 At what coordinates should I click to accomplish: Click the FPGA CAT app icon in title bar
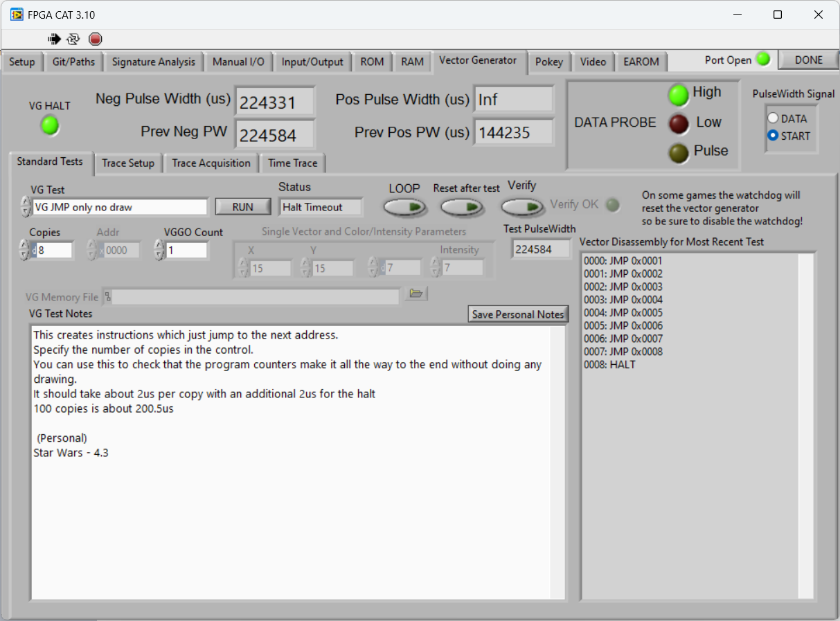[17, 15]
